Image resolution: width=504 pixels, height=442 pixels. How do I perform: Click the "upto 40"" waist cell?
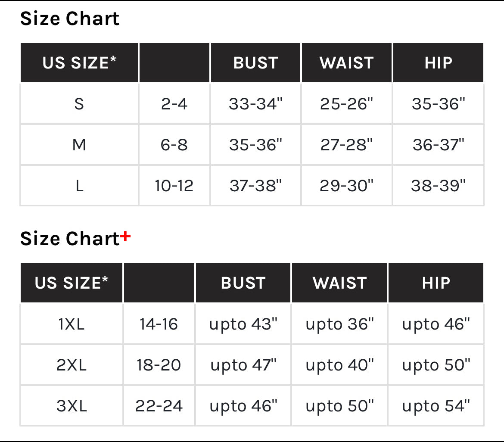click(339, 365)
